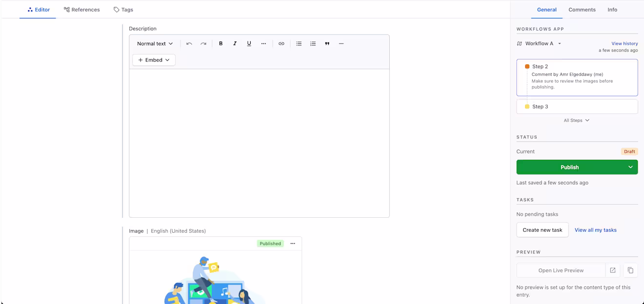Open live preview in new tab icon

613,270
